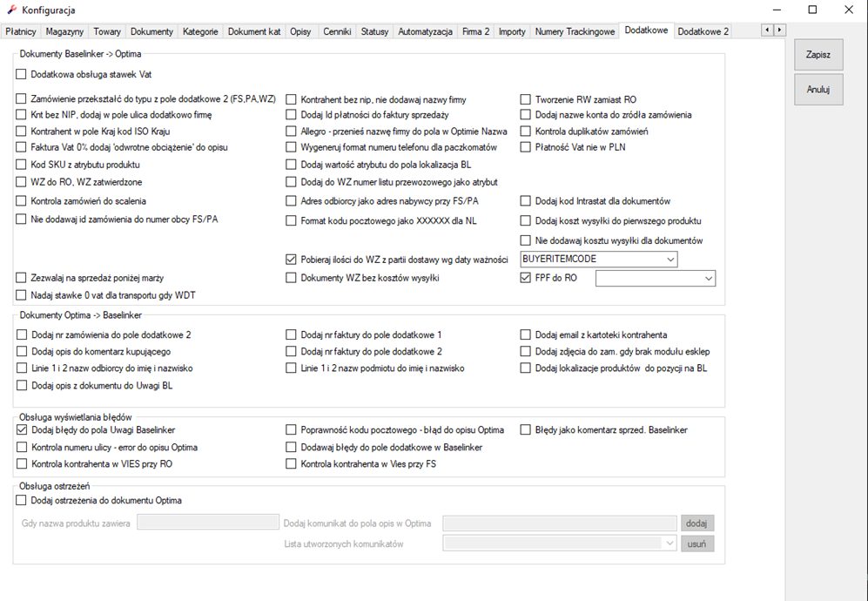The height and width of the screenshot is (601, 868).
Task: Open the Opisy tab
Action: [x=300, y=31]
